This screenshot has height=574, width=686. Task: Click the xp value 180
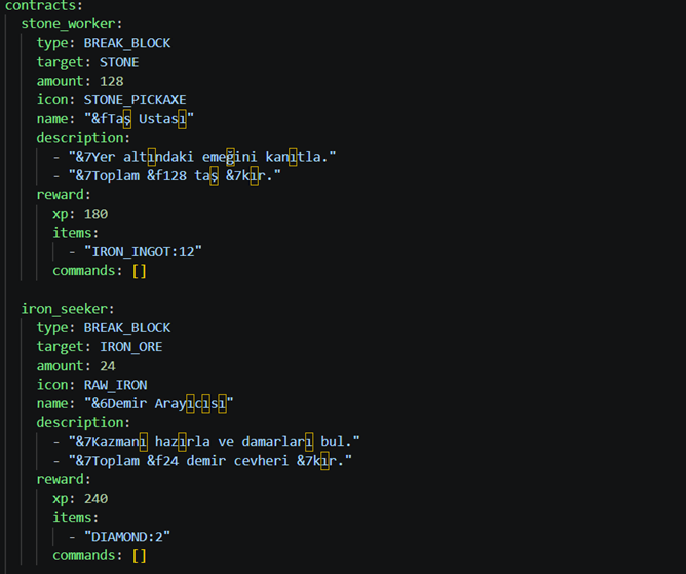[x=96, y=214]
